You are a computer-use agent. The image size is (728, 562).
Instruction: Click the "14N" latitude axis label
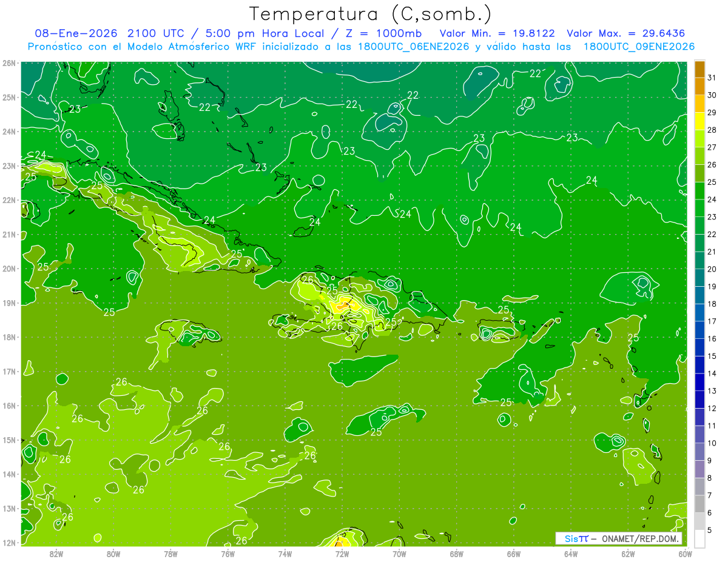(8, 474)
